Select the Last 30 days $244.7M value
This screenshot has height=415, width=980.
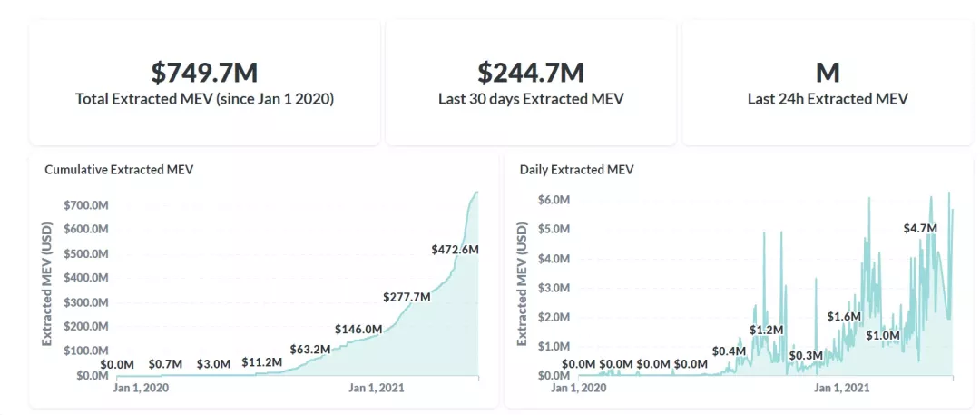(x=531, y=72)
